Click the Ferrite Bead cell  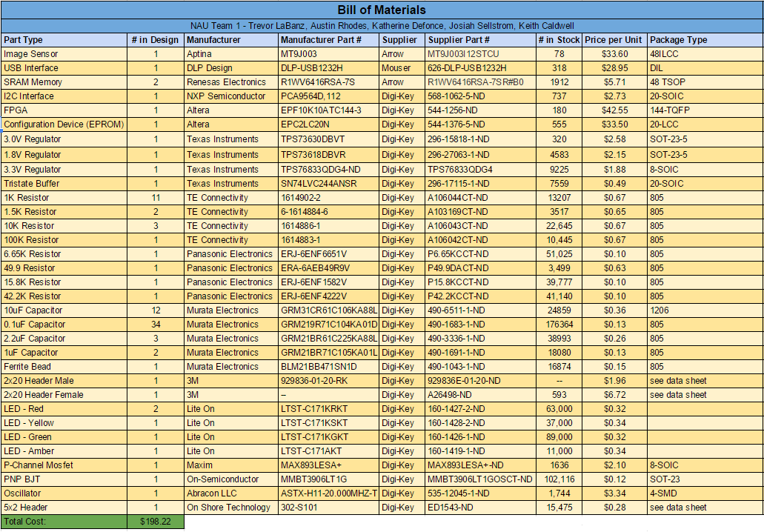64,368
